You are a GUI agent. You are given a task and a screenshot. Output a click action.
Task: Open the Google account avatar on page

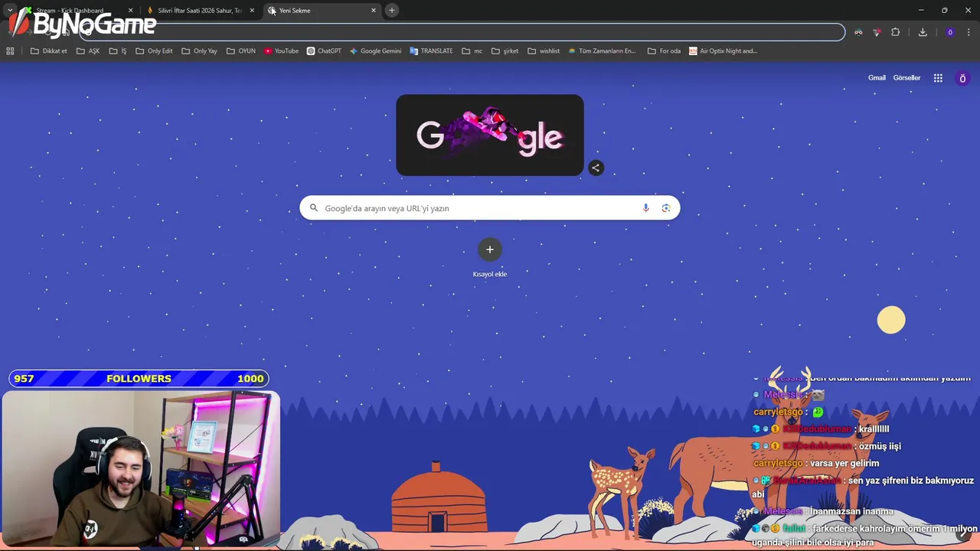(963, 78)
